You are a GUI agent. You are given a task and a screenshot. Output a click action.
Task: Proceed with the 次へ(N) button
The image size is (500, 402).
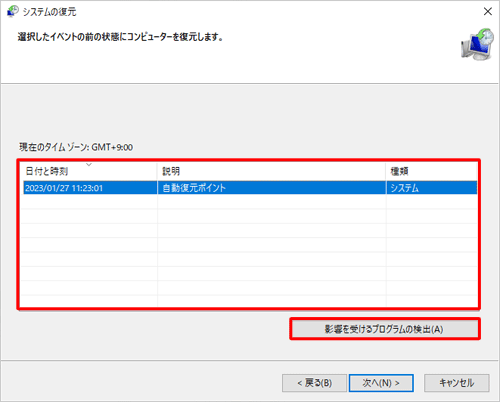[381, 383]
